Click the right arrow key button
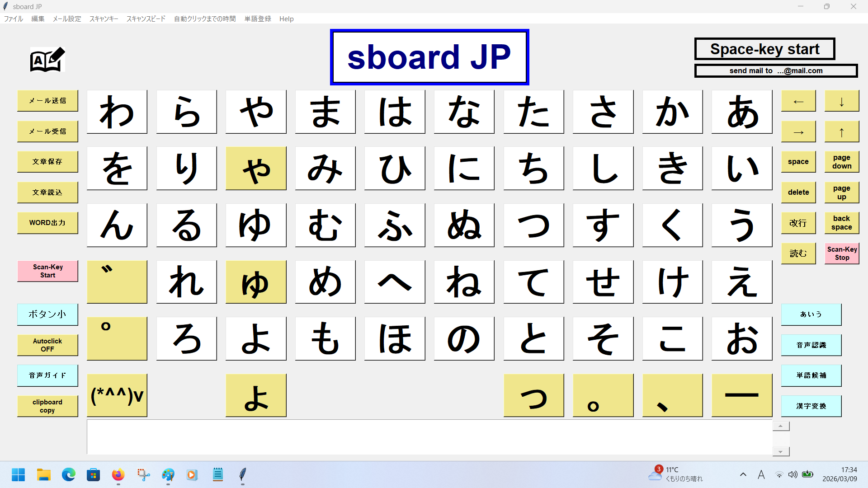The height and width of the screenshot is (488, 868). point(798,132)
